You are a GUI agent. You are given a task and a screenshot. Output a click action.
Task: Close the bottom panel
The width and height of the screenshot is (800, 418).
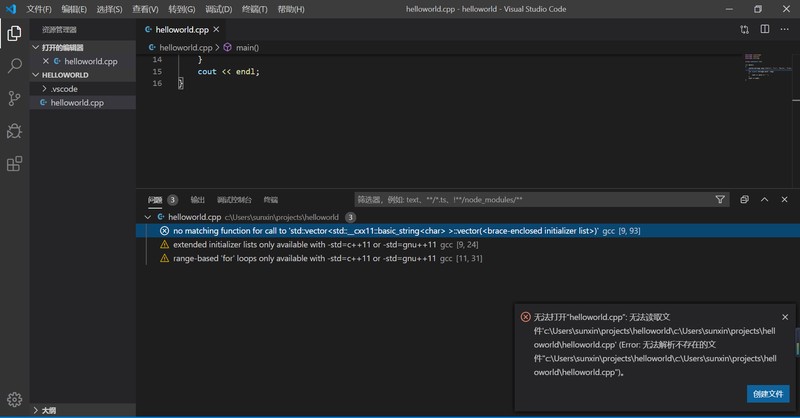pyautogui.click(x=784, y=200)
